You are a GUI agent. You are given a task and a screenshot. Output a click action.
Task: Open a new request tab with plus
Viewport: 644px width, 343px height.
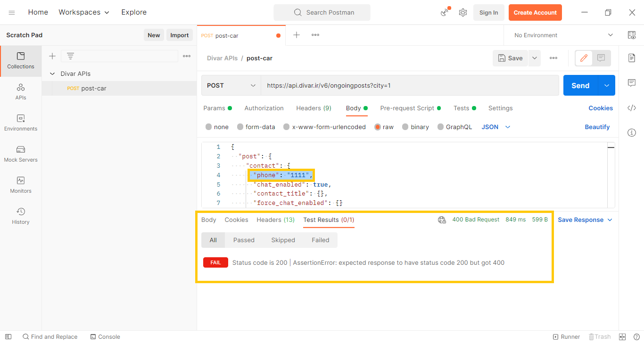tap(297, 35)
